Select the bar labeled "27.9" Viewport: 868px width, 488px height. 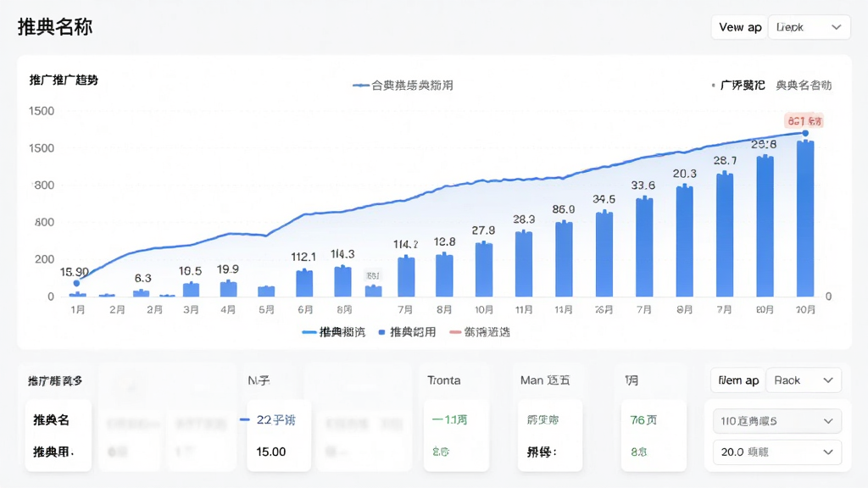click(x=484, y=269)
